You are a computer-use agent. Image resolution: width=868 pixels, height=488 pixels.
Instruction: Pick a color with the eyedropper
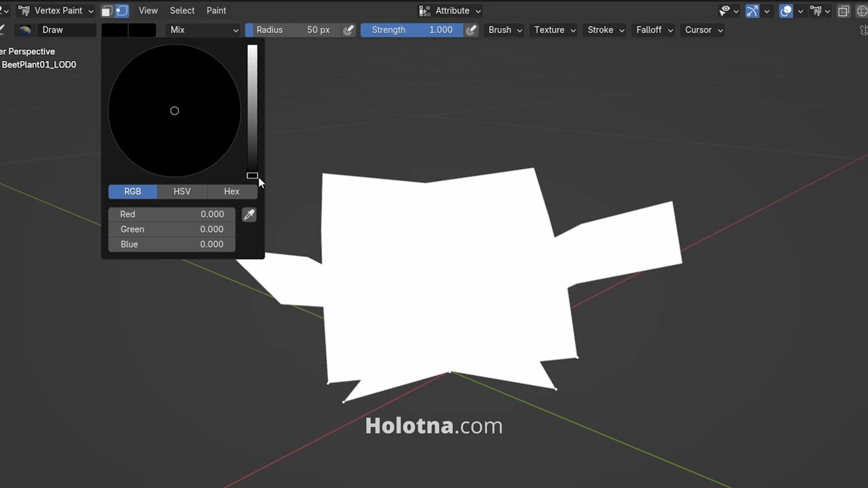(249, 215)
